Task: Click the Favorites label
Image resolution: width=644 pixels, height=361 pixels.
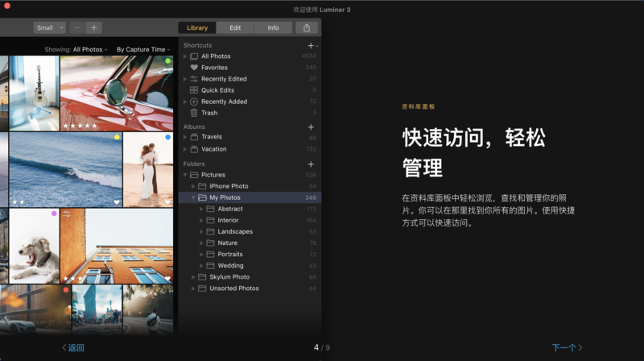Action: coord(214,68)
